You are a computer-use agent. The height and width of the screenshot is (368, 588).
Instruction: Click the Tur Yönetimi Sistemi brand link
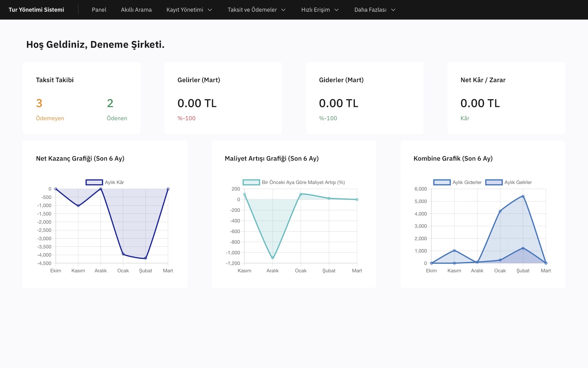(x=37, y=10)
